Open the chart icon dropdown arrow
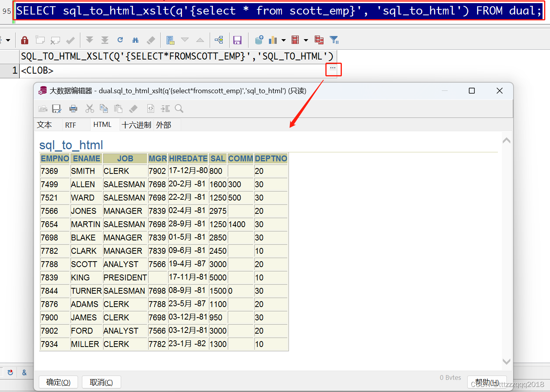 click(283, 40)
